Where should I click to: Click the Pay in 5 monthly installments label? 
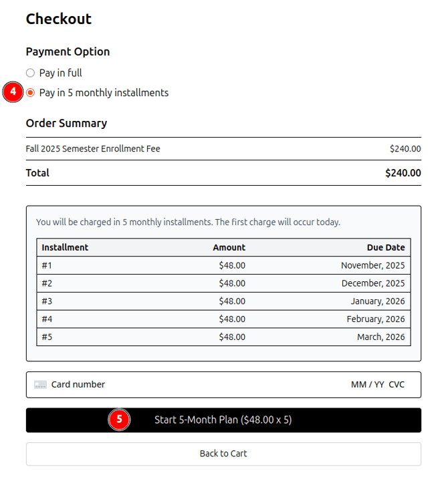[x=104, y=93]
